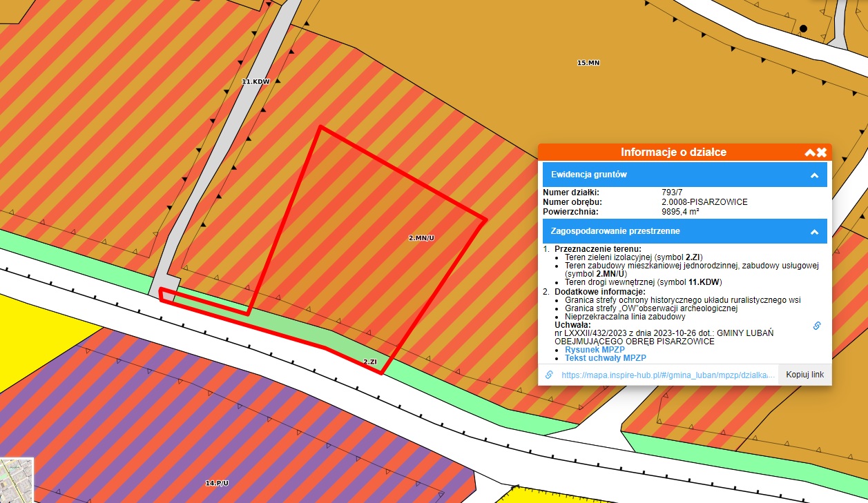Viewport: 868px width, 503px height.
Task: Close the parcel information panel
Action: [822, 152]
